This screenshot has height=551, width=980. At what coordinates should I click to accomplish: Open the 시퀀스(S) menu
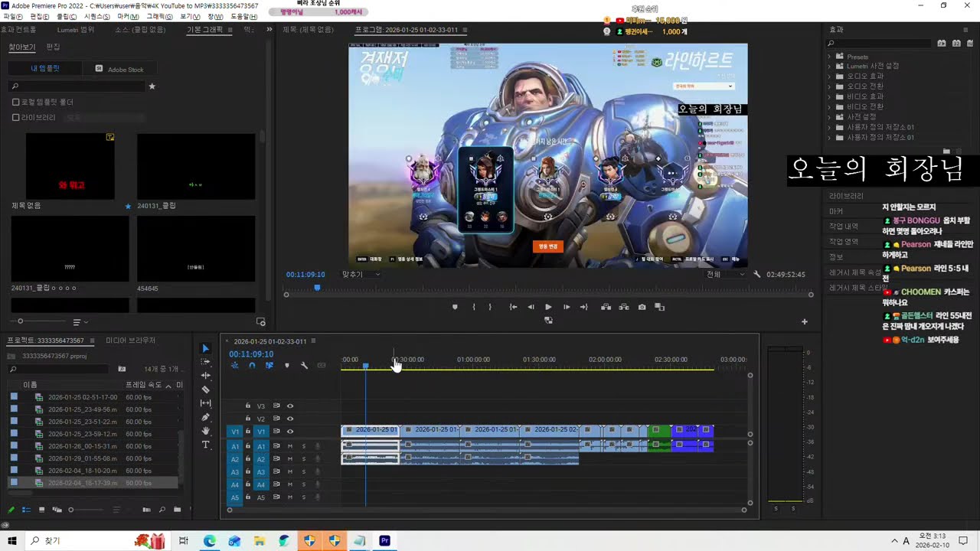(96, 16)
